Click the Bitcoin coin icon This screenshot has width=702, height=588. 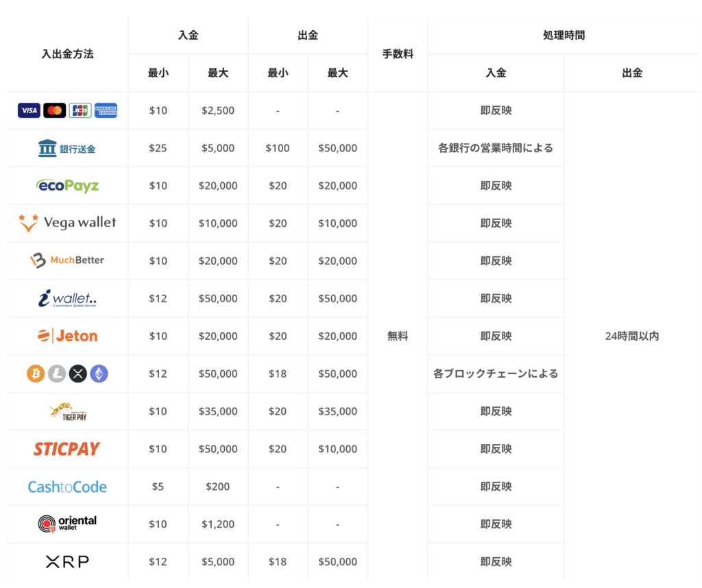tap(36, 373)
